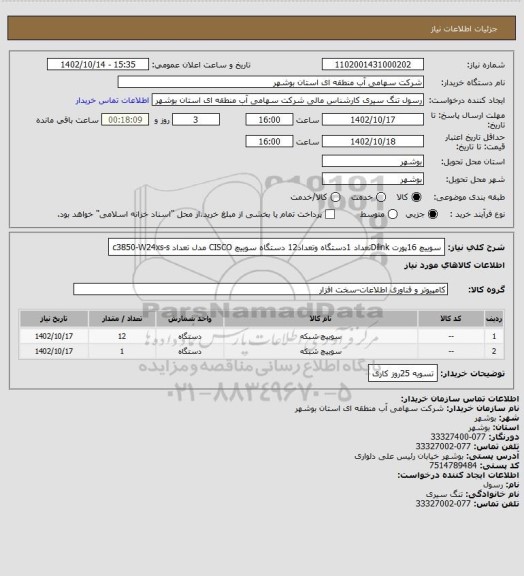Click the تاریخ نیاز column header
The height and width of the screenshot is (576, 524).
[54, 319]
